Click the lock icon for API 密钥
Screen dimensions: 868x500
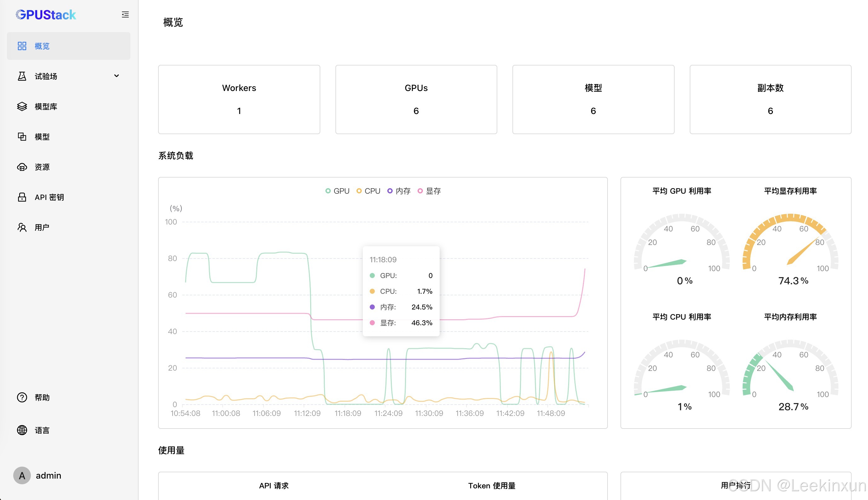coord(22,197)
